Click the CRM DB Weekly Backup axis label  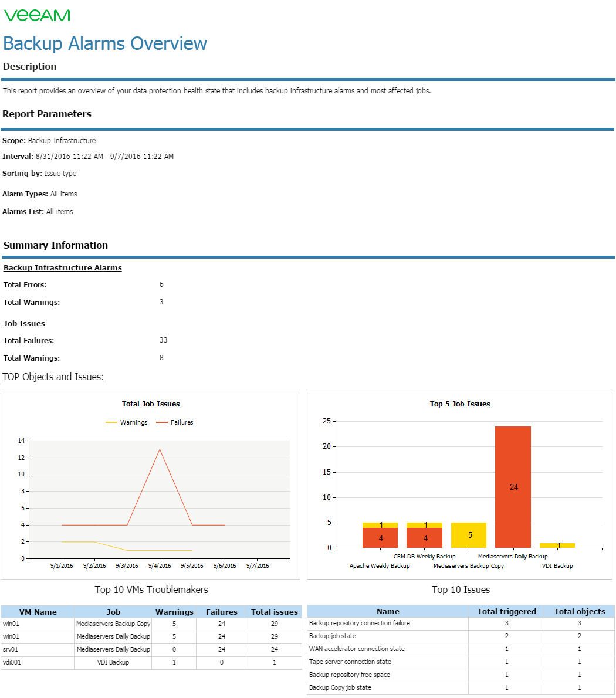[x=425, y=557]
